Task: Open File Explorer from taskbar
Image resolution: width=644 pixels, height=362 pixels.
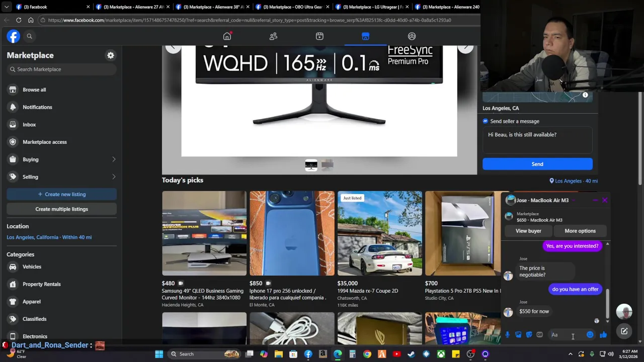Action: point(278,354)
